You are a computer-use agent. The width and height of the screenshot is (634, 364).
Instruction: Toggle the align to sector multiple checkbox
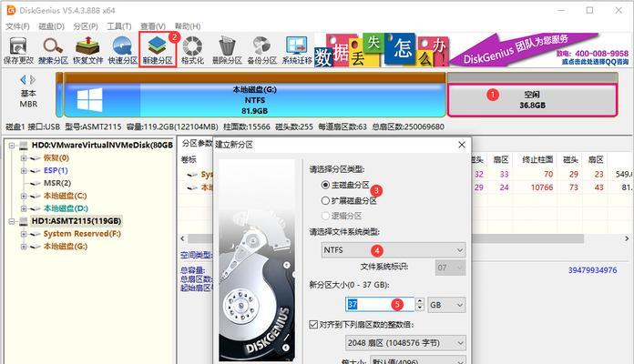313,324
